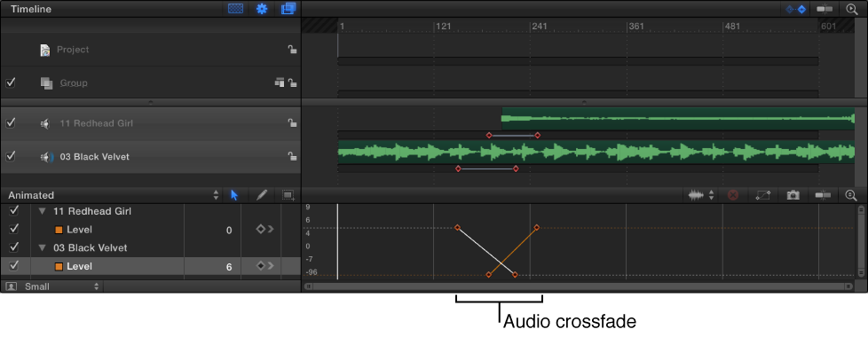Select the Transform Keyframes box tool

click(x=288, y=195)
